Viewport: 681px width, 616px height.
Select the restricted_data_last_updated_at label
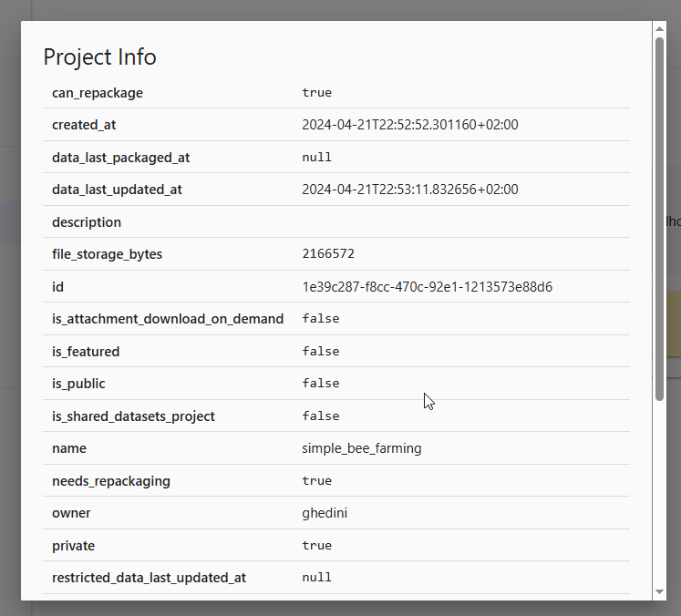(x=149, y=578)
